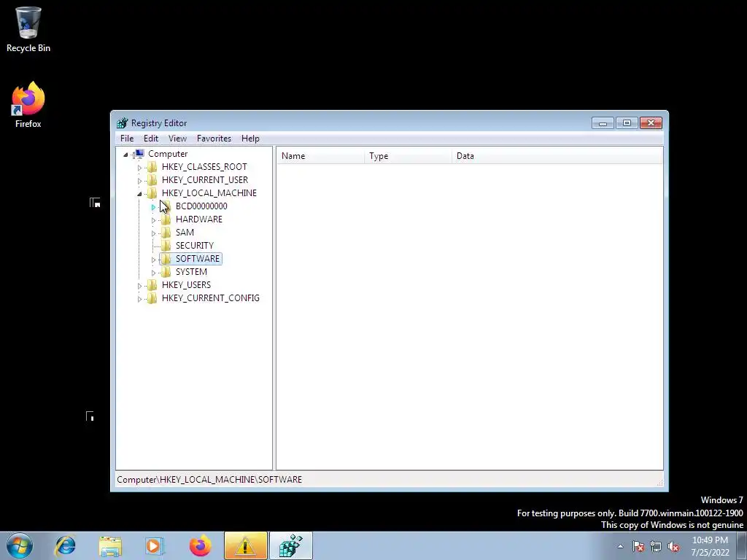Click the SYSTEM folder icon
Image resolution: width=747 pixels, height=560 pixels.
click(166, 271)
